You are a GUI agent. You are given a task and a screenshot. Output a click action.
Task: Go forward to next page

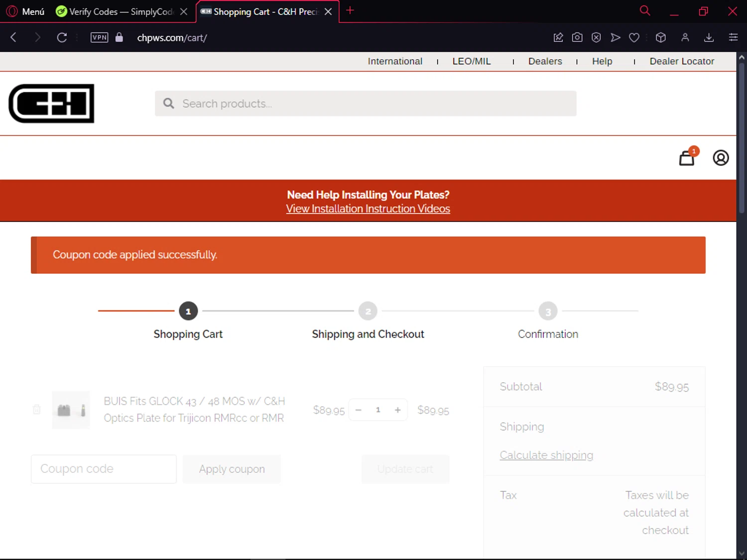pos(37,37)
